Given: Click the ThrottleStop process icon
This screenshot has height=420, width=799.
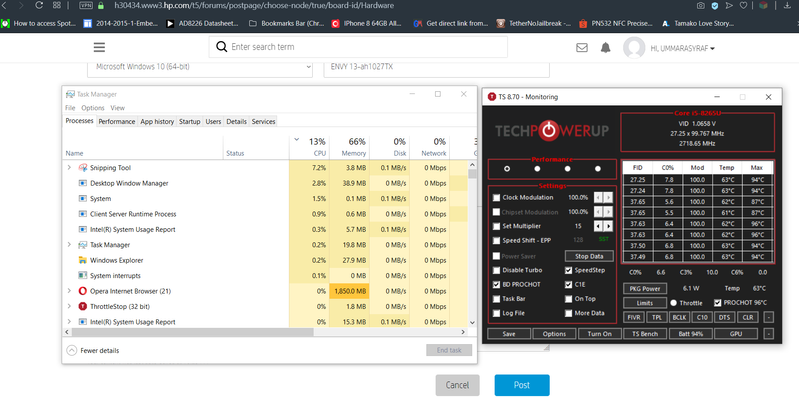Looking at the screenshot, I should [x=82, y=306].
